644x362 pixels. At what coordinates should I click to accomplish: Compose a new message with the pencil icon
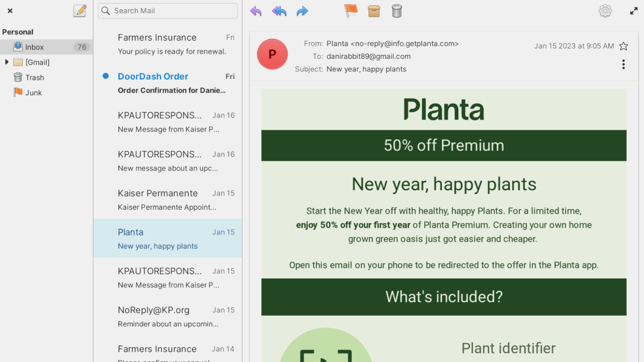point(79,10)
